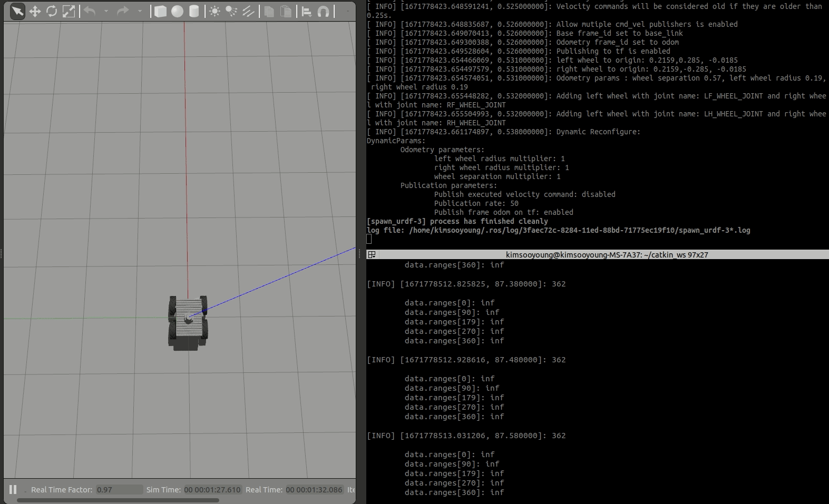
Task: Click the 'Odometry parameters:' terminal line
Action: click(442, 150)
